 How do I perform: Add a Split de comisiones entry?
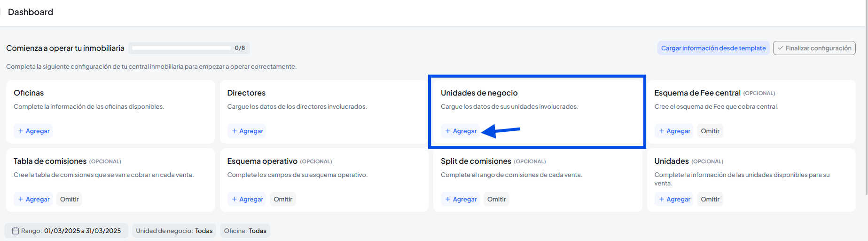tap(461, 199)
